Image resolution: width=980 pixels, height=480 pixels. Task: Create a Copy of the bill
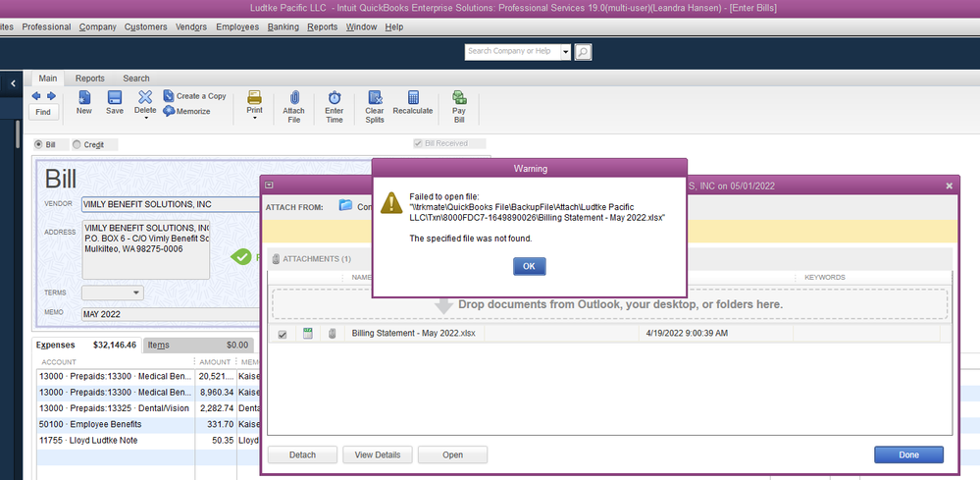(x=194, y=96)
